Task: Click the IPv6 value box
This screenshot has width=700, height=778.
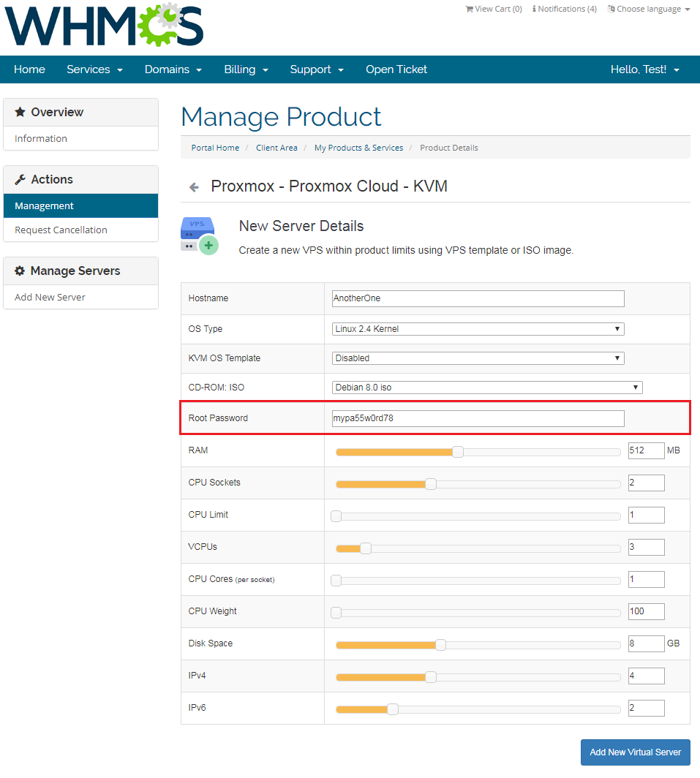Action: tap(646, 708)
